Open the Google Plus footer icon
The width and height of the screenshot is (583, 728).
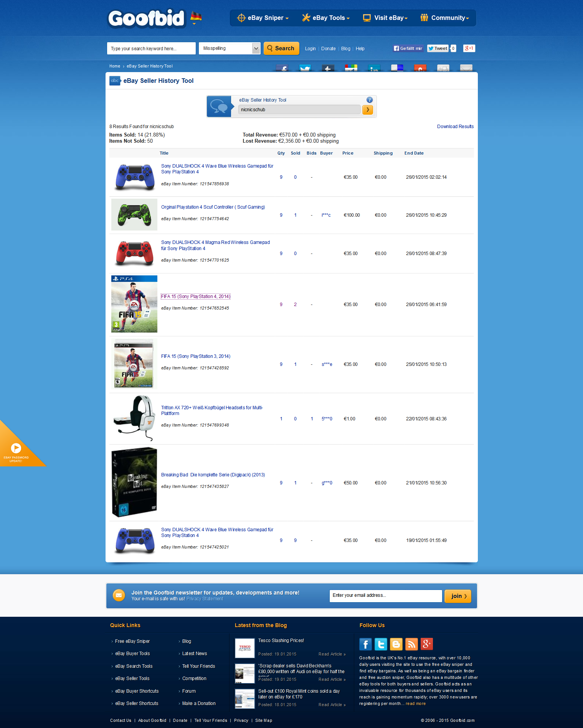(427, 644)
